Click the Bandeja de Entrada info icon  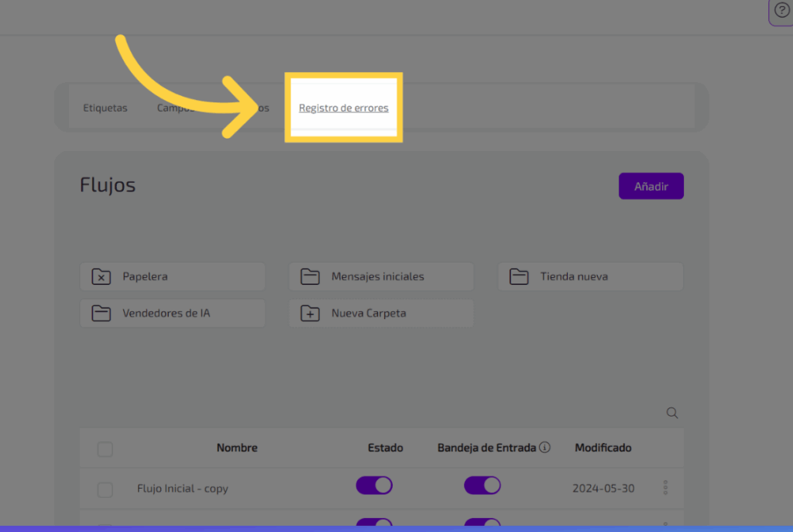point(544,448)
